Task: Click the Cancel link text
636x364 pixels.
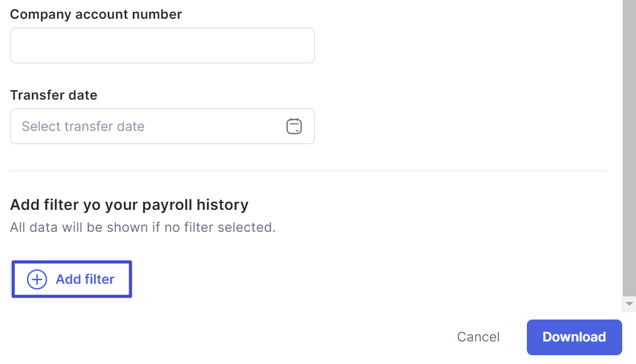Action: coord(478,337)
